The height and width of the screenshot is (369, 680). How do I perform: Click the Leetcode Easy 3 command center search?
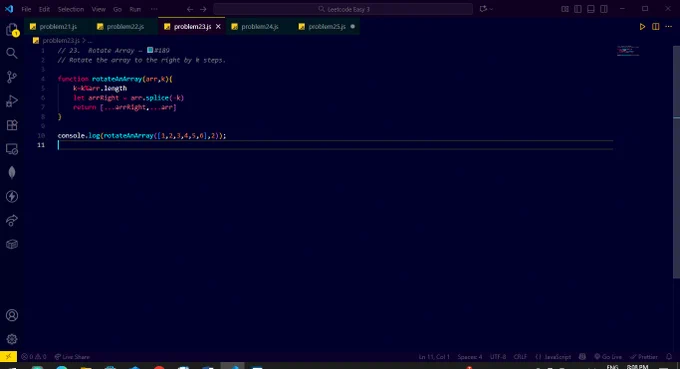343,9
